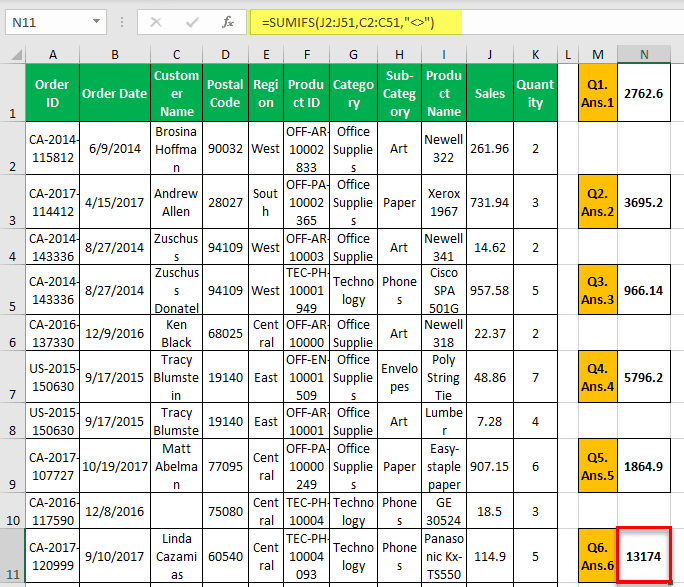684x587 pixels.
Task: Select the cell containing 957.58
Action: pyautogui.click(x=490, y=290)
